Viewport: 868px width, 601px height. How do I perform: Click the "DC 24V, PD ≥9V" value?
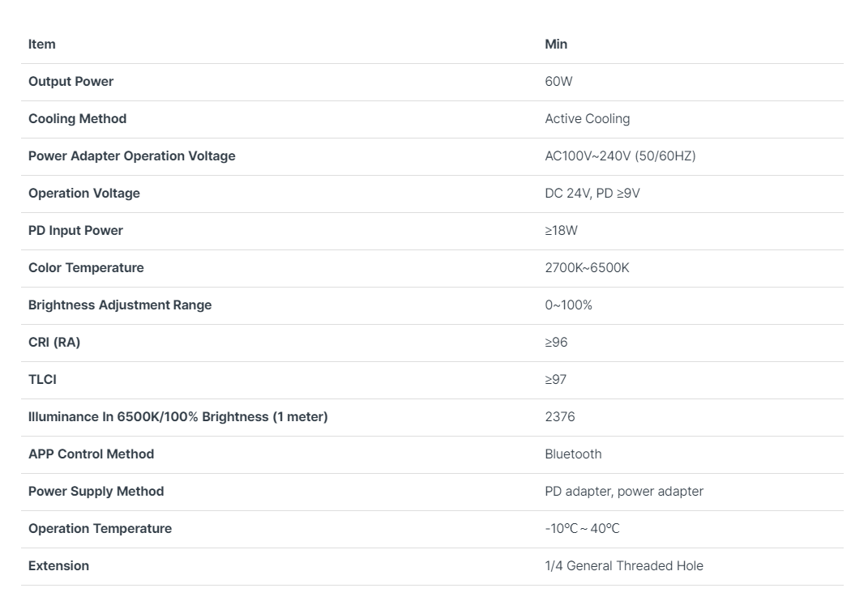click(592, 194)
